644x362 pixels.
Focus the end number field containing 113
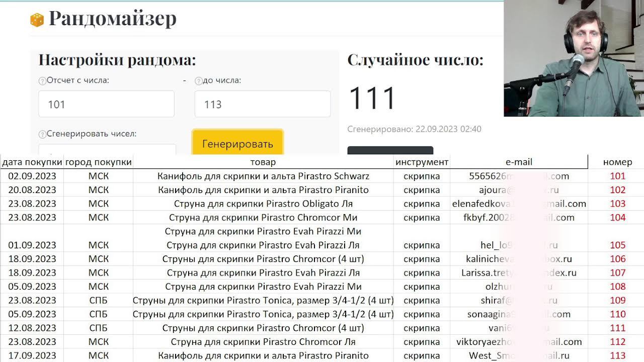point(263,104)
